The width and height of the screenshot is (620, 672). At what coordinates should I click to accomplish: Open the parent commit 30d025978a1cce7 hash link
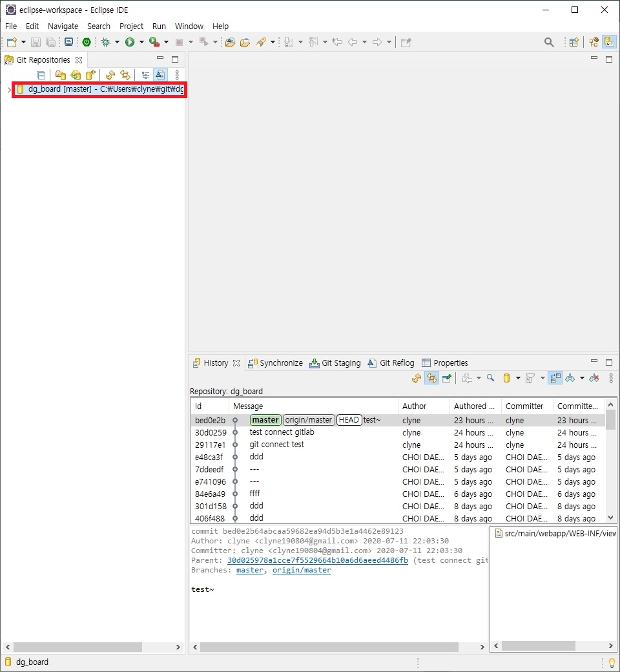(x=318, y=561)
